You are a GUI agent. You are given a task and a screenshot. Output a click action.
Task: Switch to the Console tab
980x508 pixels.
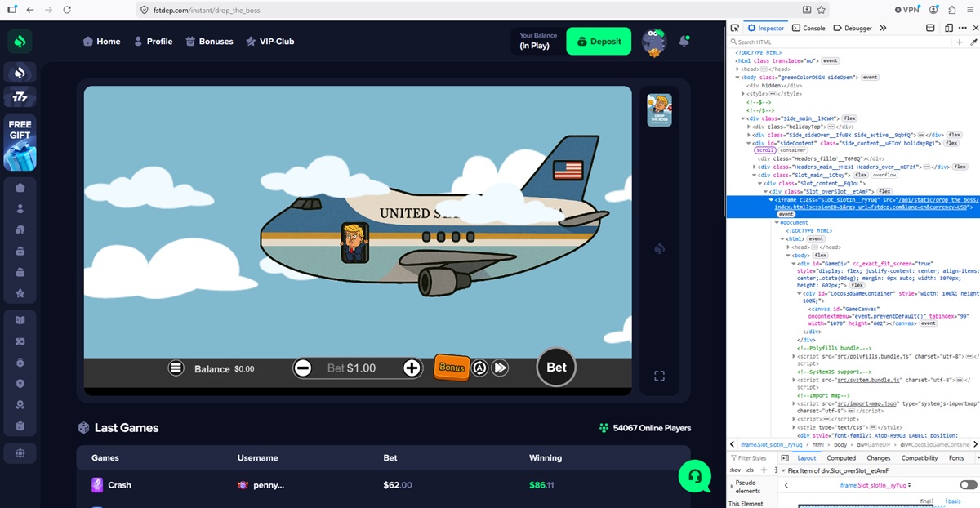(808, 28)
